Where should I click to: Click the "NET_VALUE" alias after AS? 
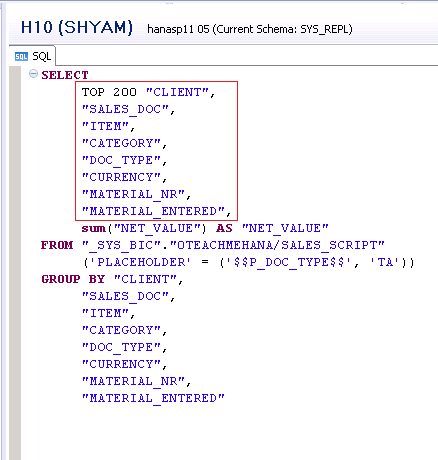tap(285, 228)
